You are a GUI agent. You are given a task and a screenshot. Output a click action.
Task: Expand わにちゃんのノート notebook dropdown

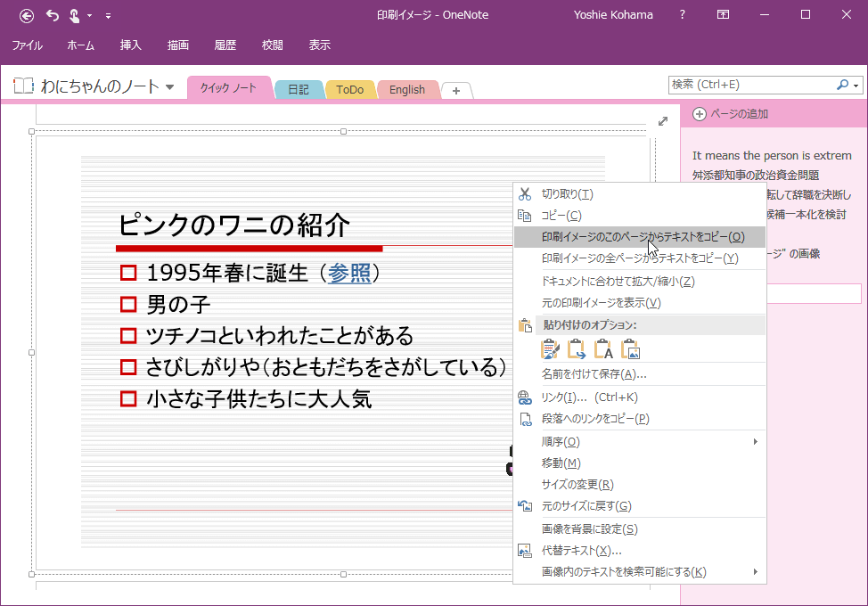170,86
